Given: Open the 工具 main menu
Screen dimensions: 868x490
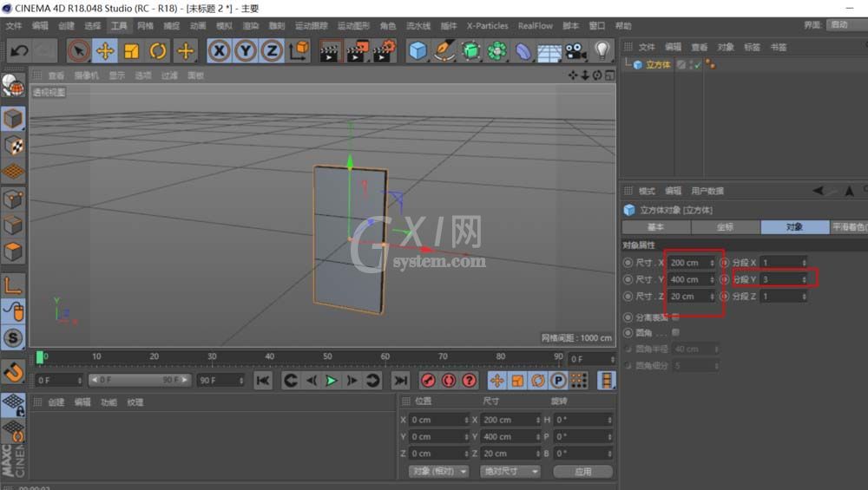Looking at the screenshot, I should coord(118,26).
